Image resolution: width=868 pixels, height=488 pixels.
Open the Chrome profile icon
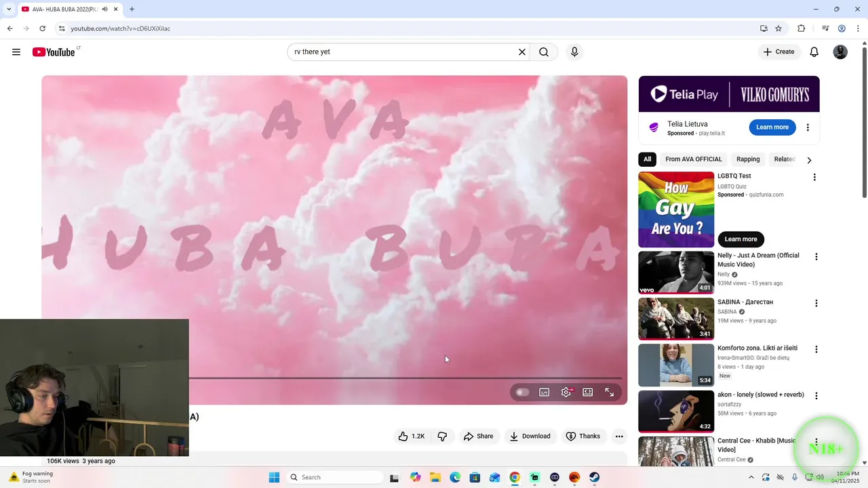click(842, 28)
